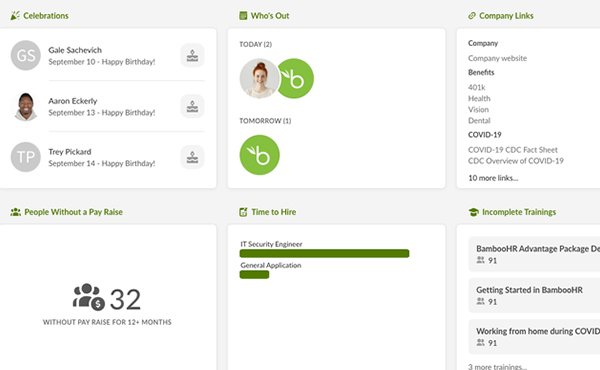Click the people icon under BambooHR Advantage Package
Image resolution: width=600 pixels, height=370 pixels.
(481, 260)
